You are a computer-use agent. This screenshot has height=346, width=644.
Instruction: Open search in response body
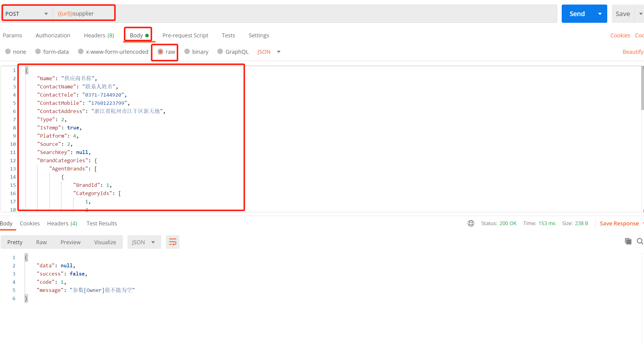click(x=640, y=241)
